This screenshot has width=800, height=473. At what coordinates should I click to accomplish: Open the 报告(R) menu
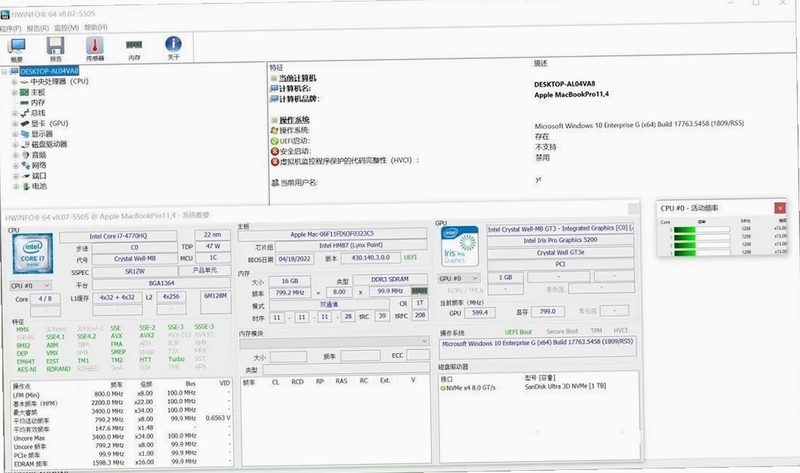pyautogui.click(x=38, y=28)
